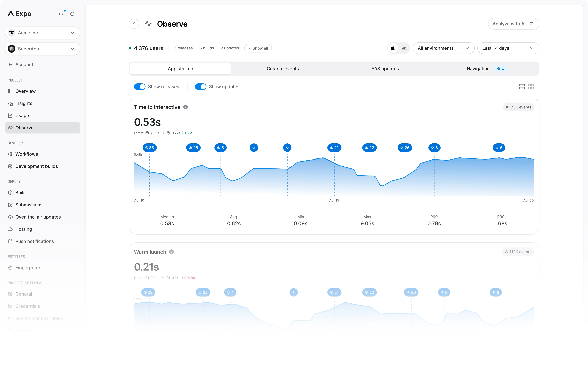The height and width of the screenshot is (370, 588).
Task: Click the Over-the-air updates layers icon
Action: pos(10,217)
